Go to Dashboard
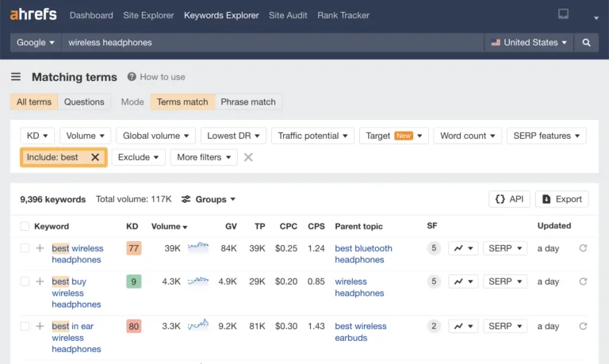Screen dimensions: 609x364 point(91,15)
